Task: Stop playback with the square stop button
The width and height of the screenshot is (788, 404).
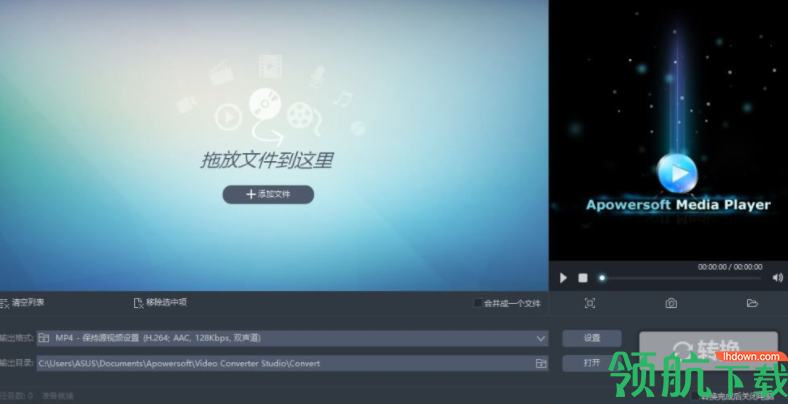Action: point(582,277)
